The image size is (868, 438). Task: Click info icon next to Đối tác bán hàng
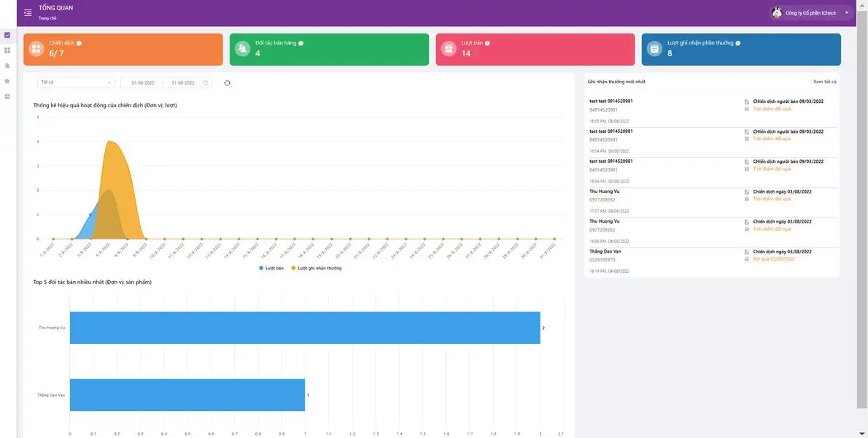[x=301, y=43]
